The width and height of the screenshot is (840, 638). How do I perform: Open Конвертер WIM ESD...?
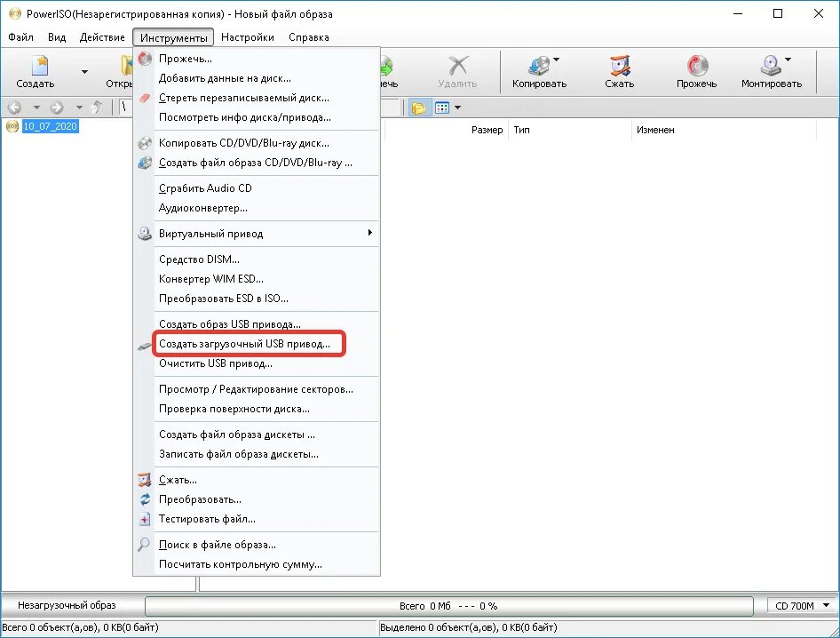(x=257, y=279)
